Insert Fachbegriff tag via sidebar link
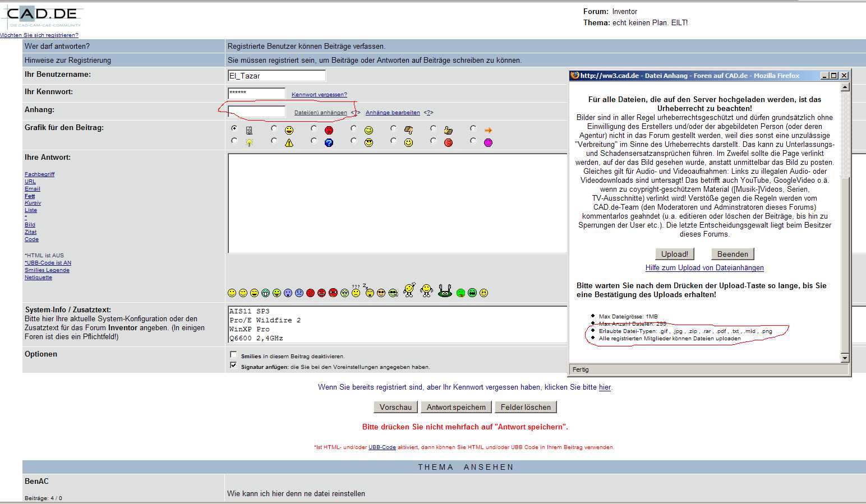This screenshot has width=866, height=504. click(x=39, y=174)
